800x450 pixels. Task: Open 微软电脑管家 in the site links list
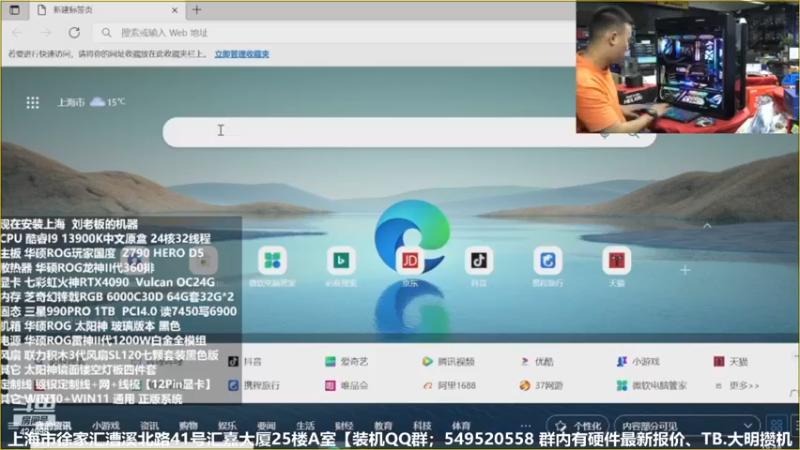coord(652,385)
